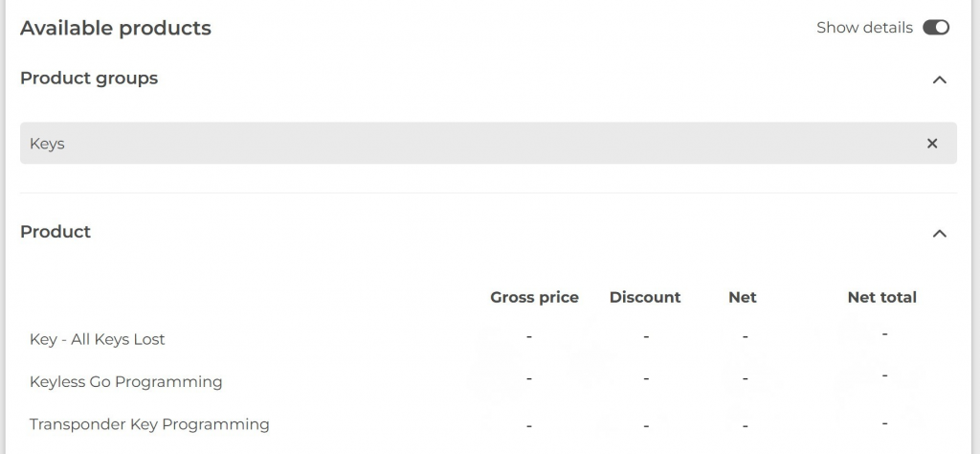Image resolution: width=980 pixels, height=454 pixels.
Task: Click Net value for Key - All Keys Lost
Action: [745, 336]
